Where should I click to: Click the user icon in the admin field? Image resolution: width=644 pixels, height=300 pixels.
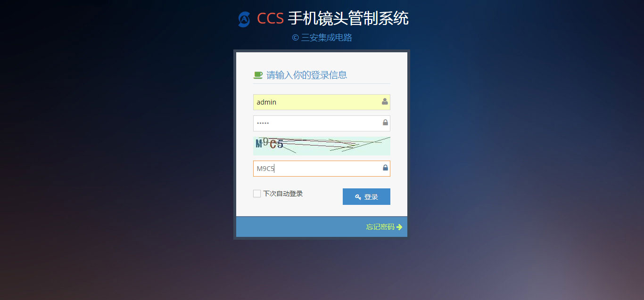click(x=385, y=101)
